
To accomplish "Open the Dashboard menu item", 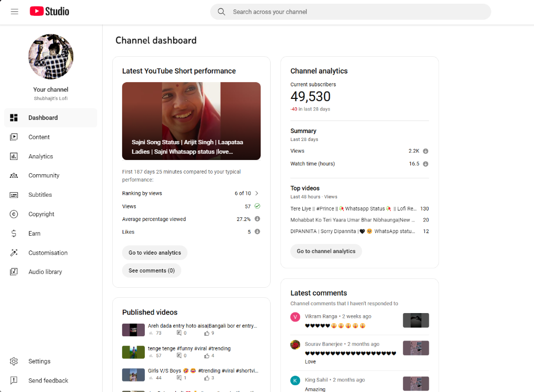I will pyautogui.click(x=51, y=118).
